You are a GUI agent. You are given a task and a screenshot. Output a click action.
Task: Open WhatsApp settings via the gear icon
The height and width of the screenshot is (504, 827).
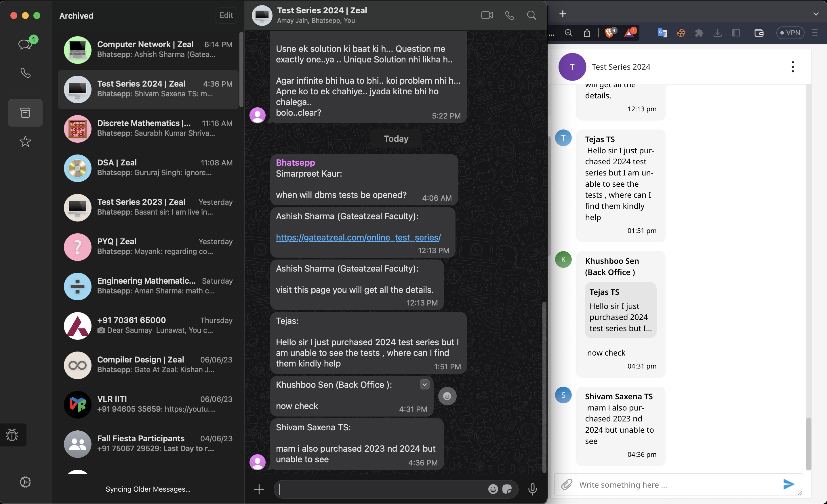click(x=25, y=482)
